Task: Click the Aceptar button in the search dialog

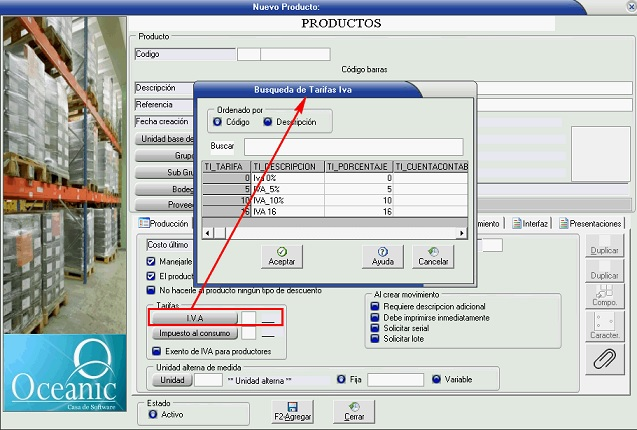Action: [282, 255]
